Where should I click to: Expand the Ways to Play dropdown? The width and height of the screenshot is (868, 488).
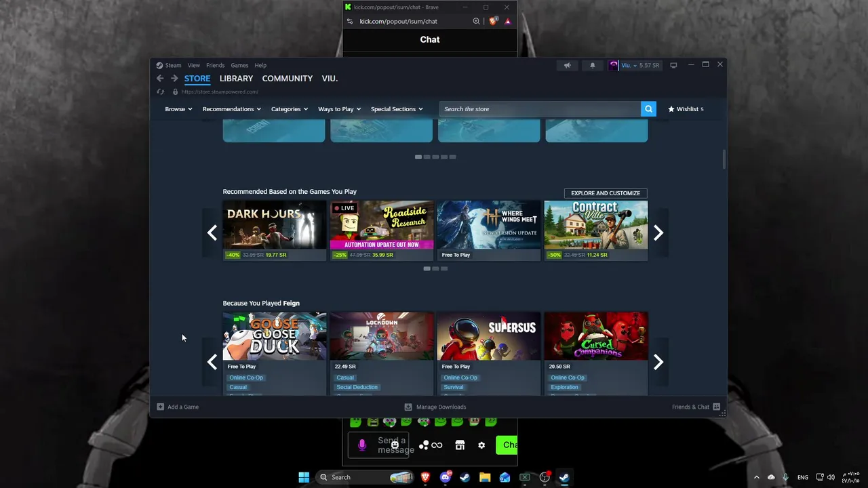[339, 109]
